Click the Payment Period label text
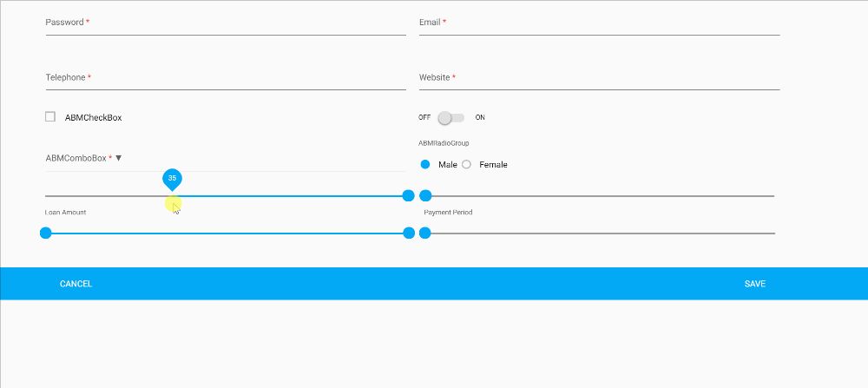Screen dimensions: 868x388 448,213
